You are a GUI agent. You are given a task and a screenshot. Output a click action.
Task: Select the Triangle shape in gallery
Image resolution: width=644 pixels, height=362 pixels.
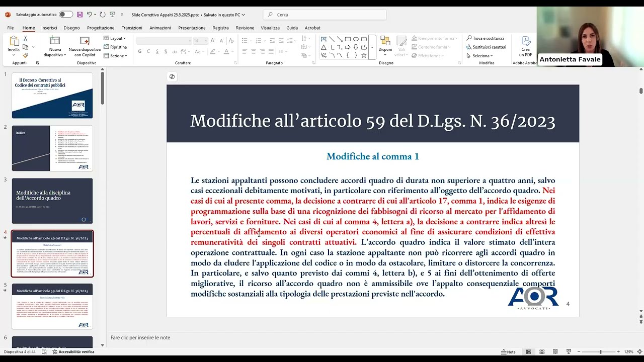tap(324, 47)
